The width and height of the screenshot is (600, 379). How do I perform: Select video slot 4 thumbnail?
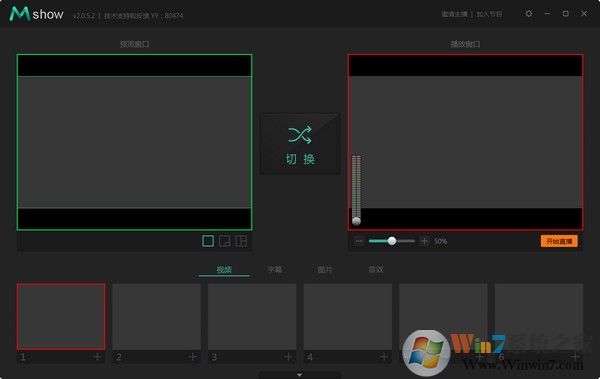click(x=348, y=317)
